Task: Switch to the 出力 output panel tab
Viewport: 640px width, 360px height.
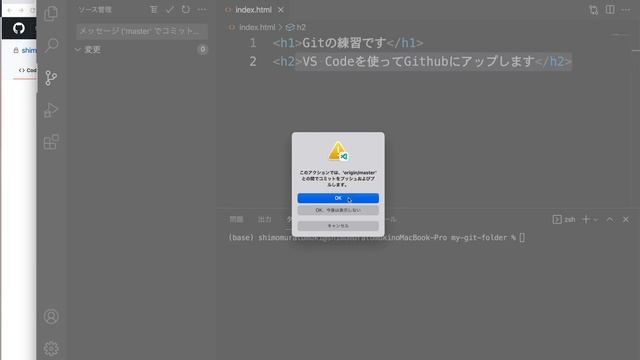Action: coord(264,220)
